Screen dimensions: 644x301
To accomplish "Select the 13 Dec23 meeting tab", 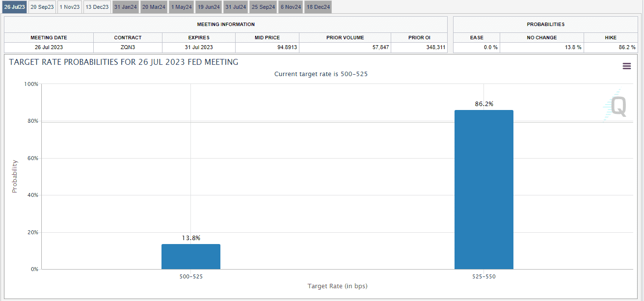I will pyautogui.click(x=97, y=7).
